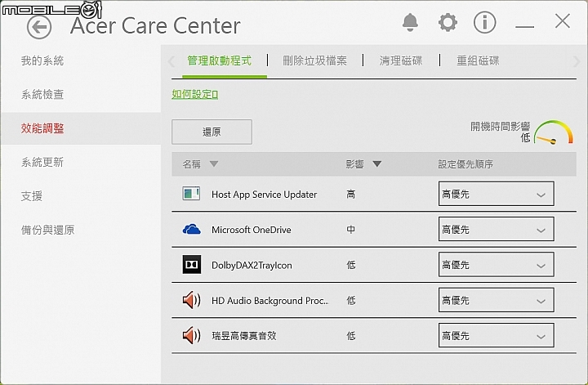The image size is (588, 385).
Task: Click the 還原 button
Action: pos(212,132)
